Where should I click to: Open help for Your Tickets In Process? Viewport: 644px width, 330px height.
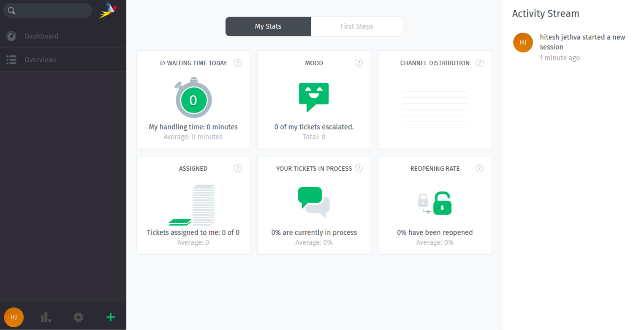click(x=358, y=168)
